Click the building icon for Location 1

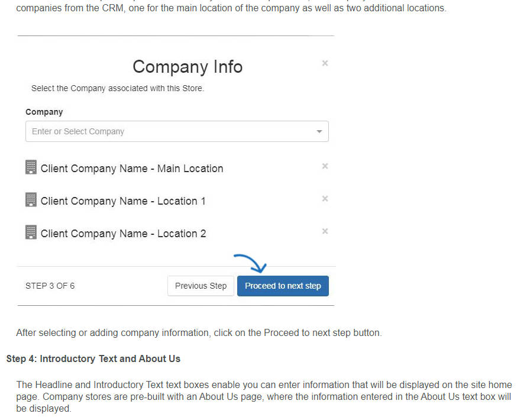pyautogui.click(x=31, y=199)
